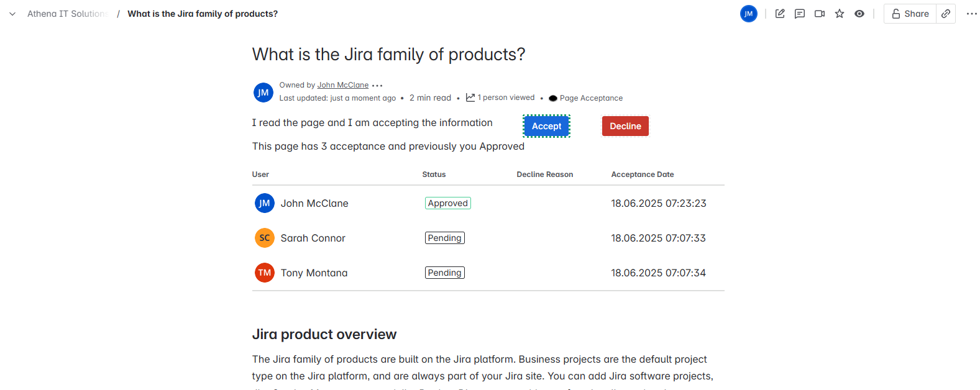Click the page title heading text
This screenshot has height=390, width=980.
click(x=389, y=55)
